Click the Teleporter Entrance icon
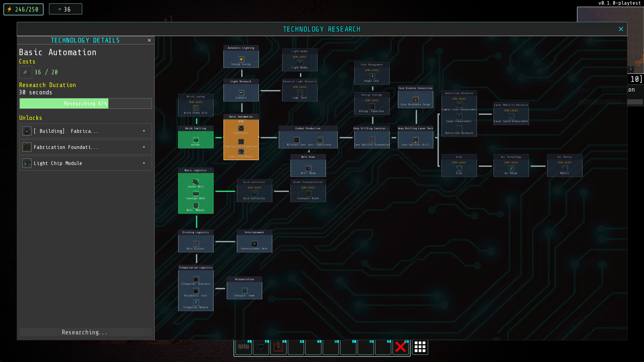This screenshot has width=644, height=362. pyautogui.click(x=196, y=278)
